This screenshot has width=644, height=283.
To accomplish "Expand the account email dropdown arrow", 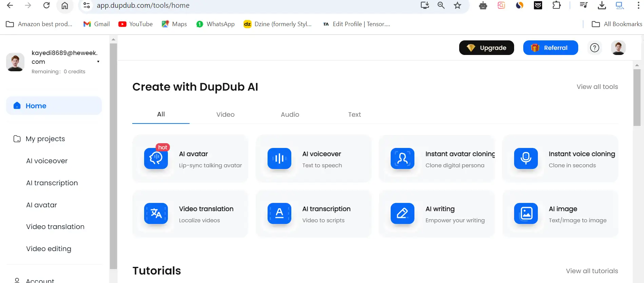I will (98, 62).
